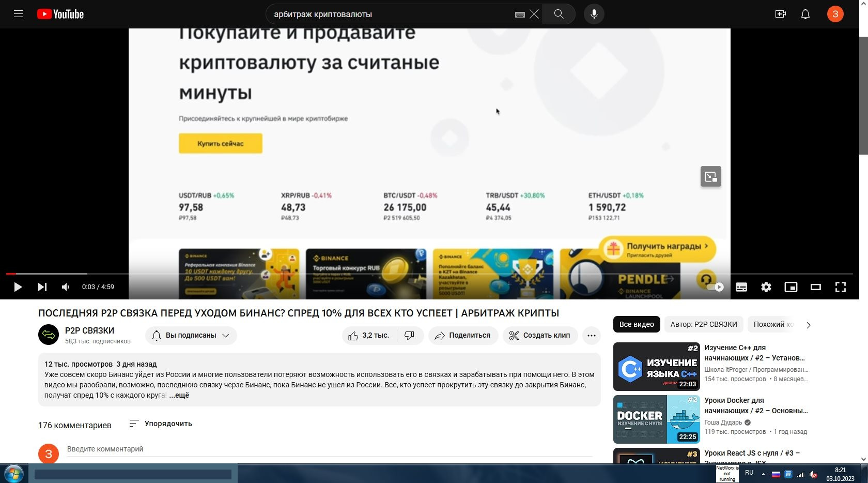This screenshot has height=483, width=868.
Task: Open the notifications bell
Action: coord(805,14)
